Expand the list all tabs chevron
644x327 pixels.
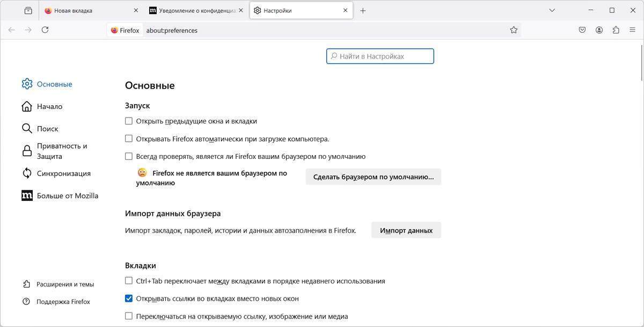pos(552,10)
